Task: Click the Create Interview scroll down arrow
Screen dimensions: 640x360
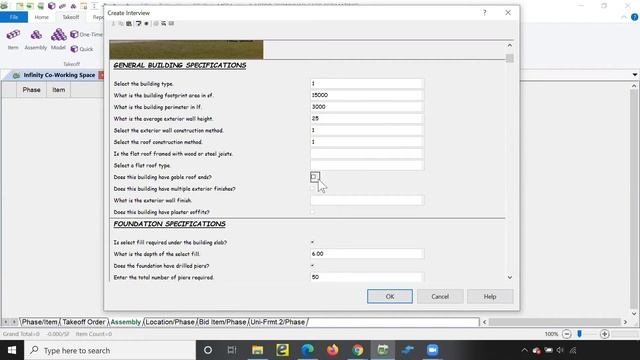Action: tap(510, 278)
